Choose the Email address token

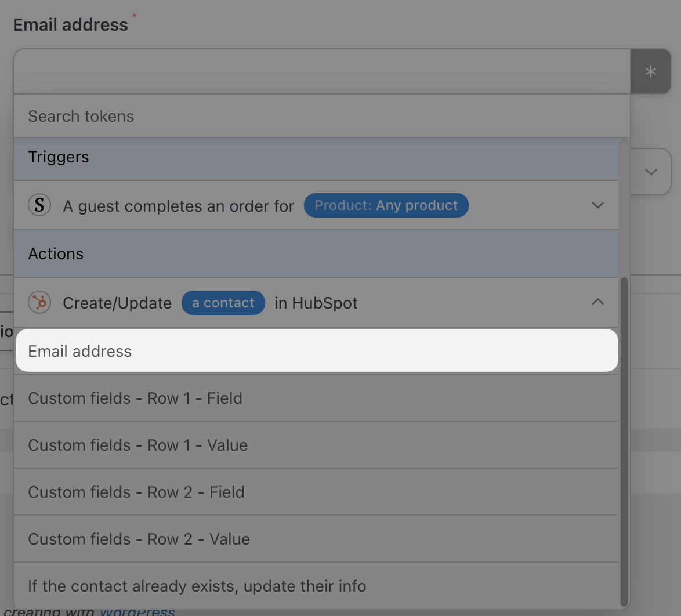coord(317,350)
